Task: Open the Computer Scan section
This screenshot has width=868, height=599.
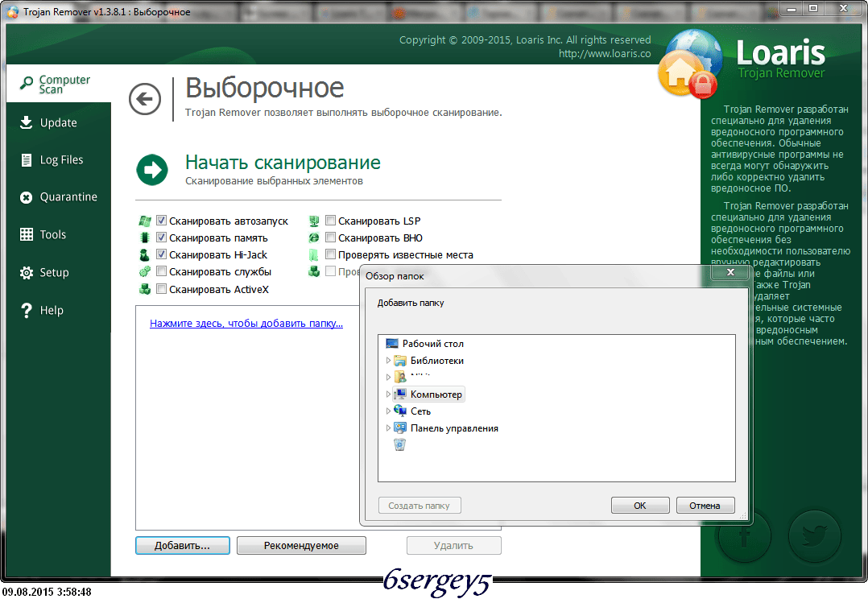Action: [59, 84]
